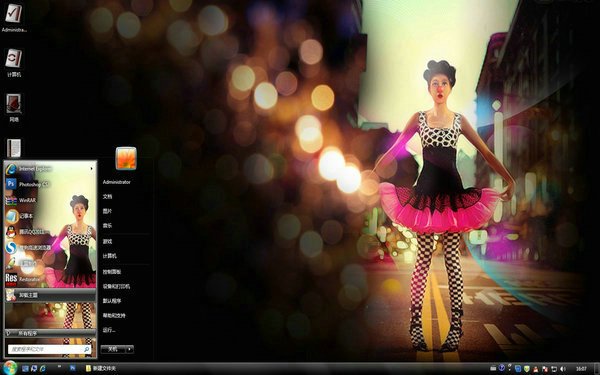Expand Internet Explorer jump list arrow
Viewport: 600px width, 375px height.
[x=91, y=168]
